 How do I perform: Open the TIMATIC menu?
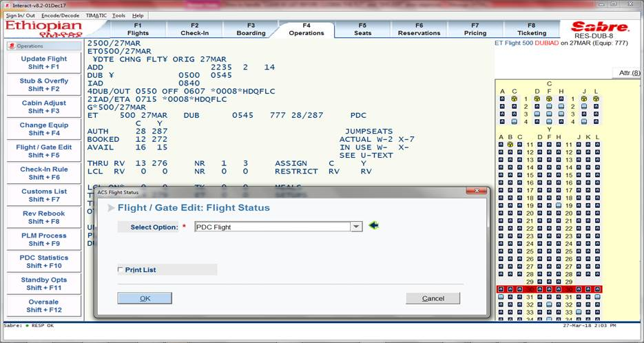tap(96, 16)
